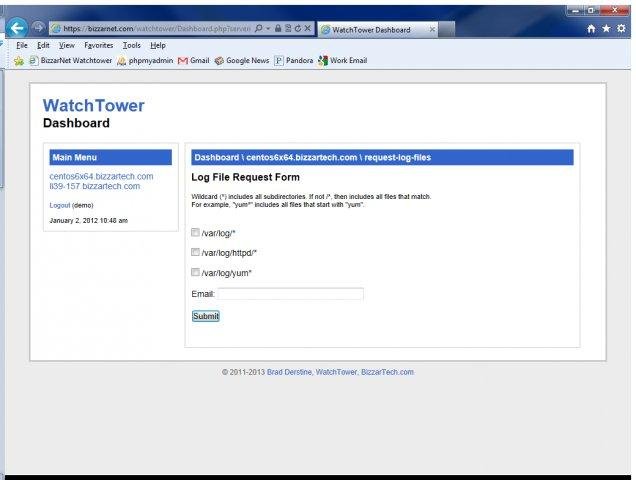Maximize the browser window
The width and height of the screenshot is (636, 480).
(x=591, y=11)
